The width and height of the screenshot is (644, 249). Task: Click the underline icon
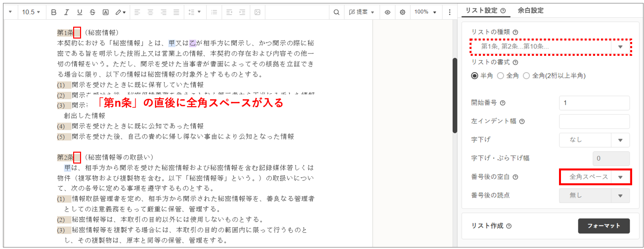coord(80,12)
